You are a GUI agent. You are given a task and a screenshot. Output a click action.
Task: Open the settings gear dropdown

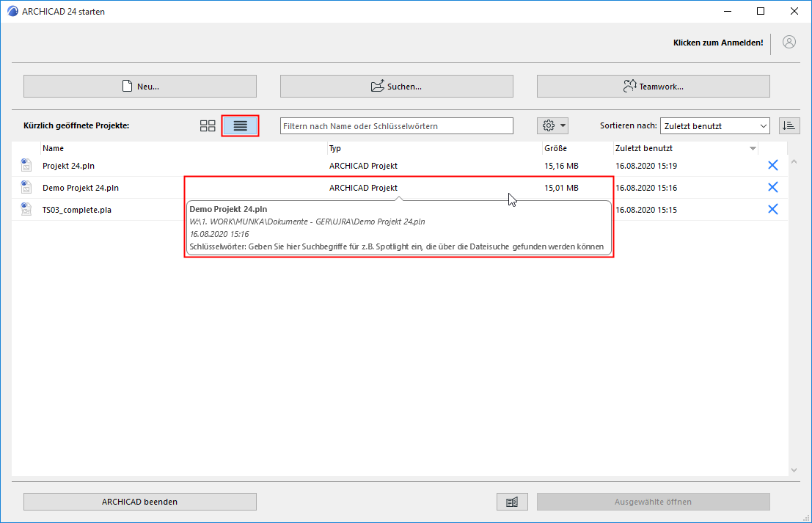click(552, 125)
